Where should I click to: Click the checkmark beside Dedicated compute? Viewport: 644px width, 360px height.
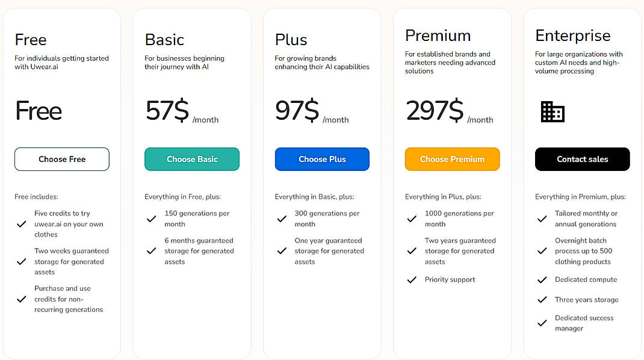pos(542,279)
